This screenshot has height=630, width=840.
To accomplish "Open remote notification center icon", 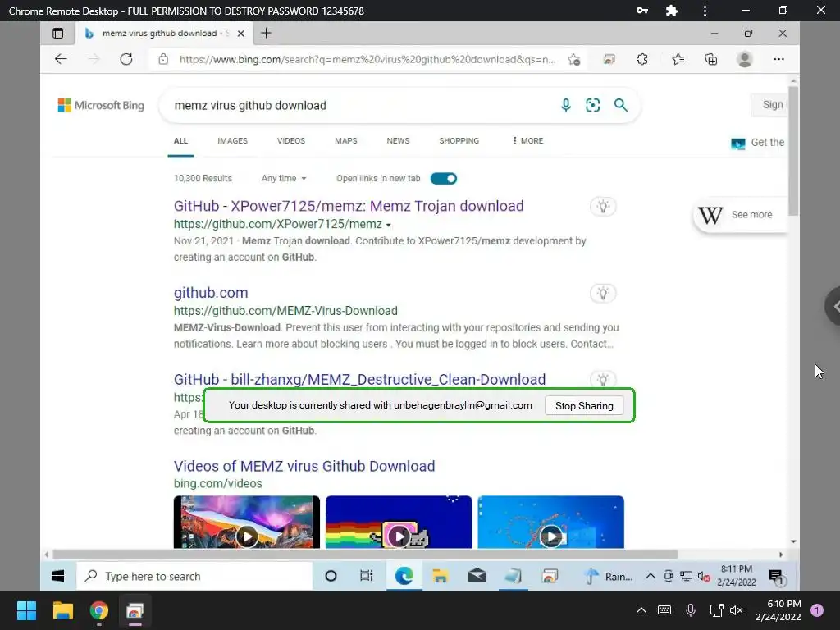I will [776, 577].
